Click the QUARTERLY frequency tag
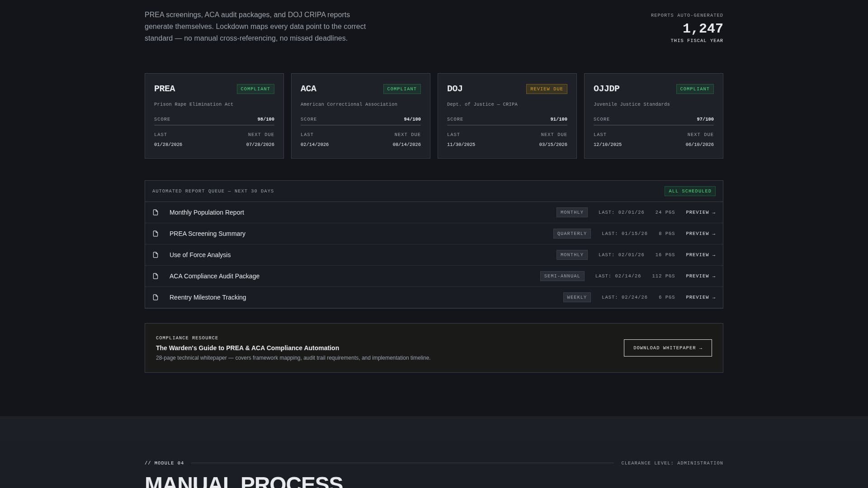The width and height of the screenshot is (868, 488). pyautogui.click(x=572, y=234)
